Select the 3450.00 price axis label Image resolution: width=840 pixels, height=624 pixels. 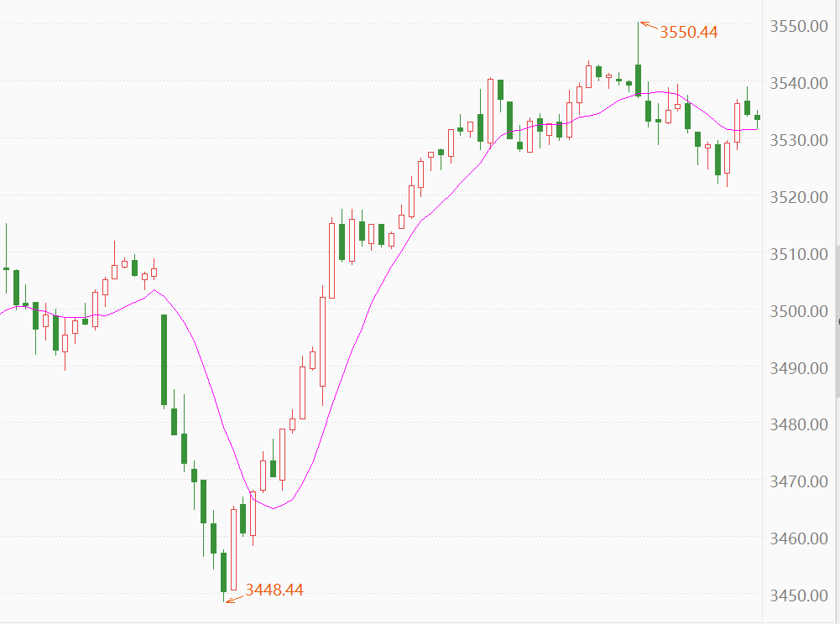pyautogui.click(x=799, y=595)
